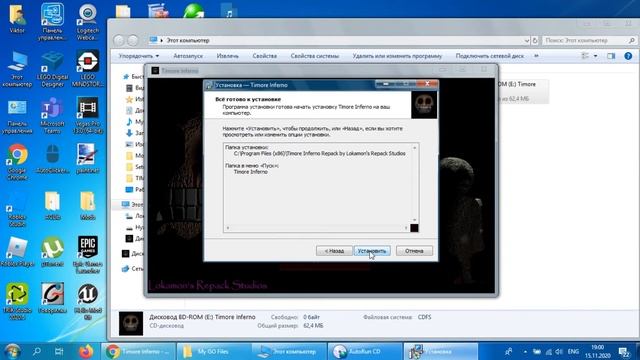
Task: Open Task View on the taskbar
Action: [59, 351]
